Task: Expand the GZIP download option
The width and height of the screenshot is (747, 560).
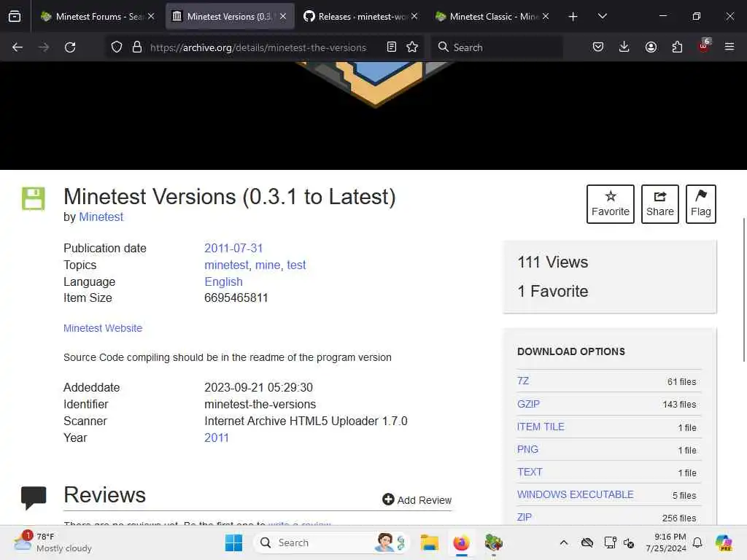Action: (x=528, y=404)
